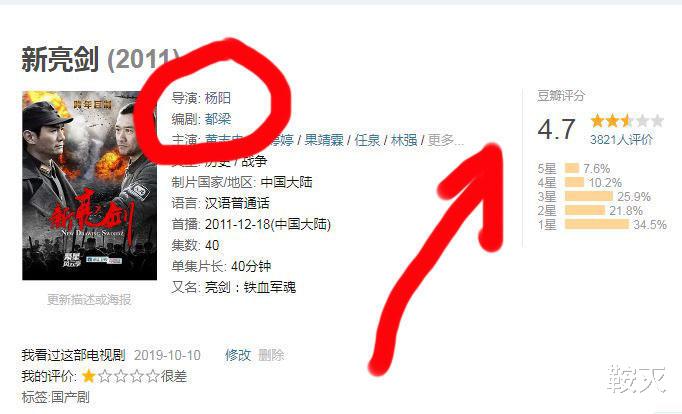This screenshot has height=414, width=682.
Task: Open actor 林强's page
Action: (404, 140)
